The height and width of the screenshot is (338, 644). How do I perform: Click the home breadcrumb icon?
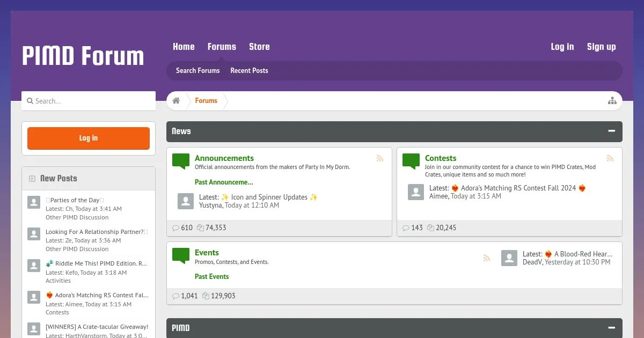coord(176,101)
